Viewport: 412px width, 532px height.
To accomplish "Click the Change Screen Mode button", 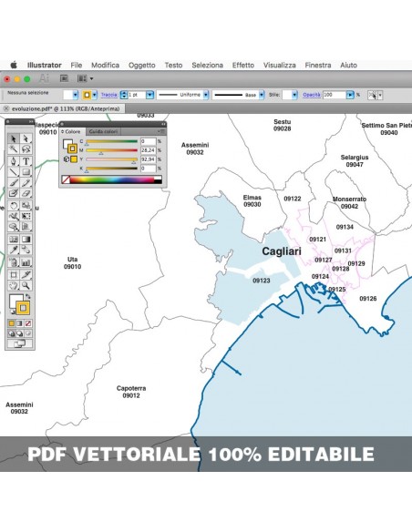I will coord(20,344).
